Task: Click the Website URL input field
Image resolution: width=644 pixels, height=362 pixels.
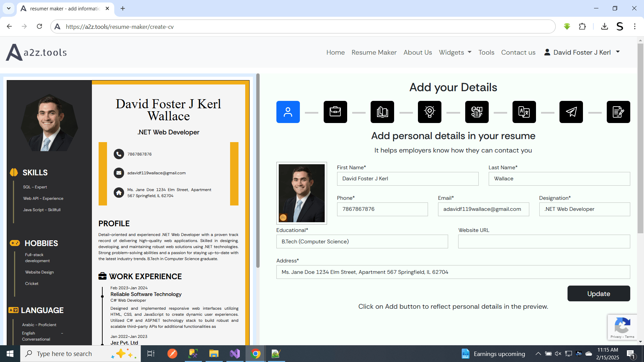Action: tap(544, 241)
